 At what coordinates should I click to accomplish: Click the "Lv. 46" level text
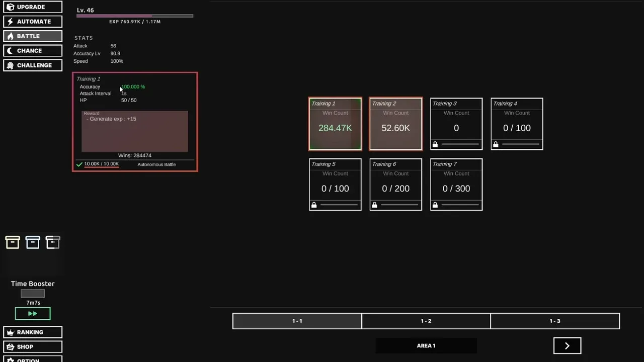click(x=86, y=10)
